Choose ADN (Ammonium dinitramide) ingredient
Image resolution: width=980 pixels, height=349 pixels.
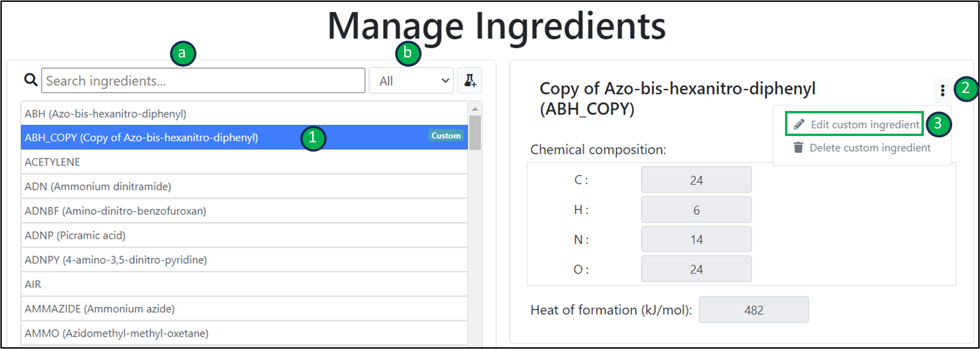[98, 187]
